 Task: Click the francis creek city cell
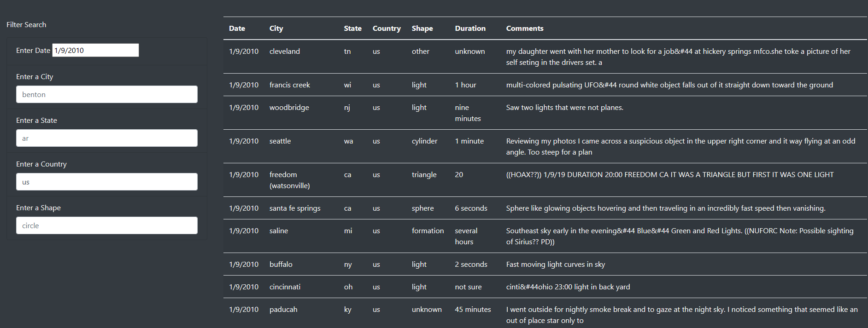pyautogui.click(x=290, y=85)
